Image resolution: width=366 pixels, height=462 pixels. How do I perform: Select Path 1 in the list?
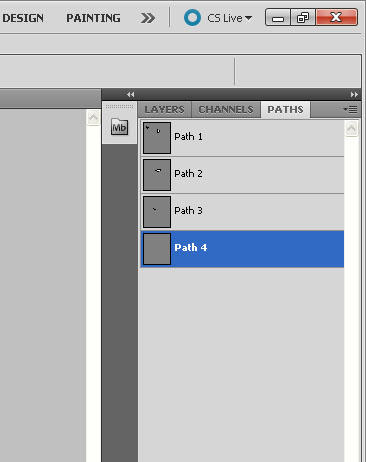click(242, 138)
